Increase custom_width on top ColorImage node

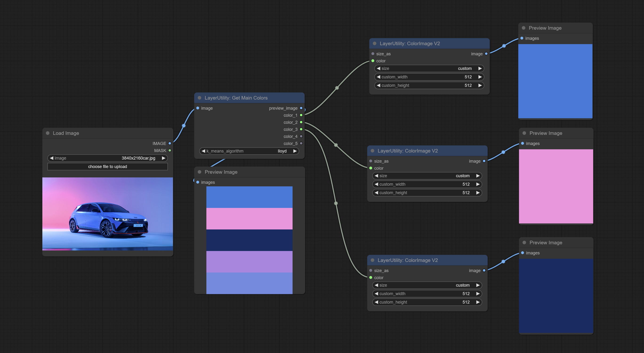(480, 77)
